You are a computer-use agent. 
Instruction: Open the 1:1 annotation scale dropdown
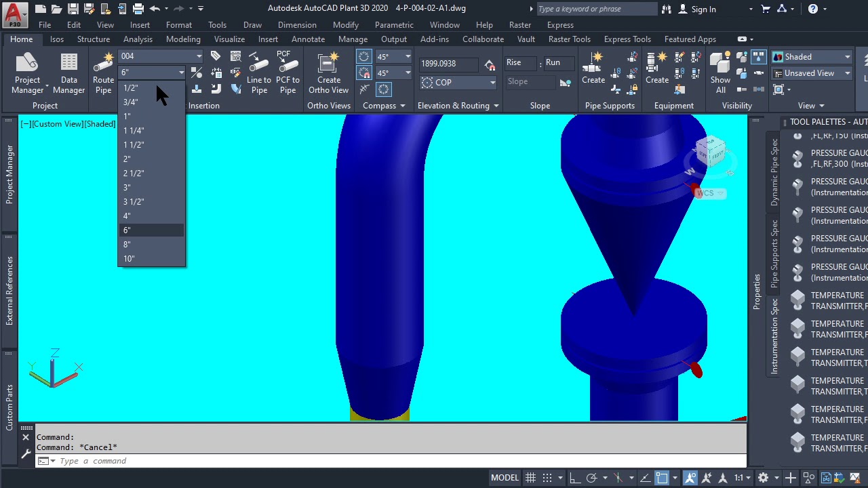point(743,478)
